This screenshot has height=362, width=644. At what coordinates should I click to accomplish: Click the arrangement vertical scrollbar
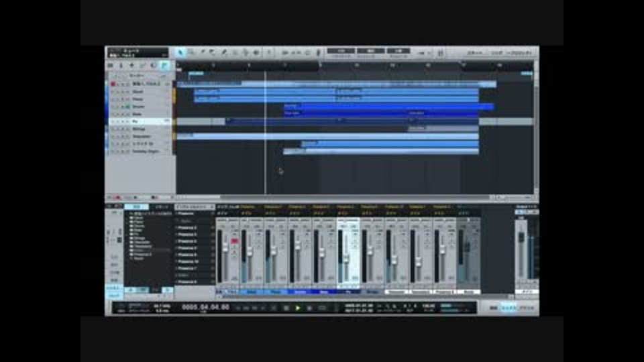pyautogui.click(x=536, y=127)
